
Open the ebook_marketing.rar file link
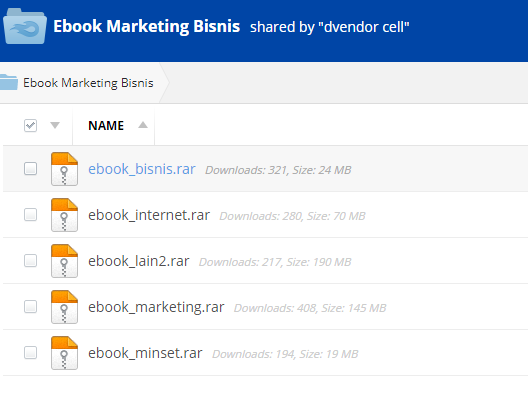point(156,307)
